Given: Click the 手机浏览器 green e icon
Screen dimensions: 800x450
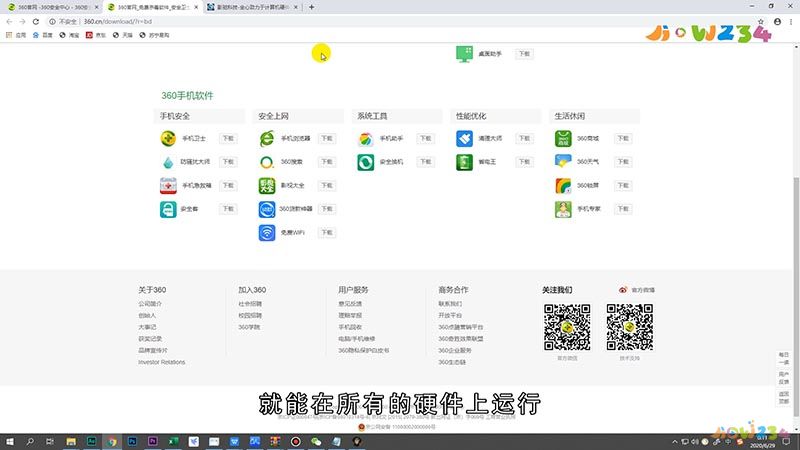Looking at the screenshot, I should 267,138.
